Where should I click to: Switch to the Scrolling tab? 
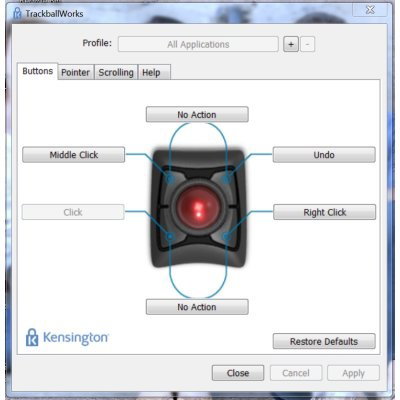[x=116, y=72]
